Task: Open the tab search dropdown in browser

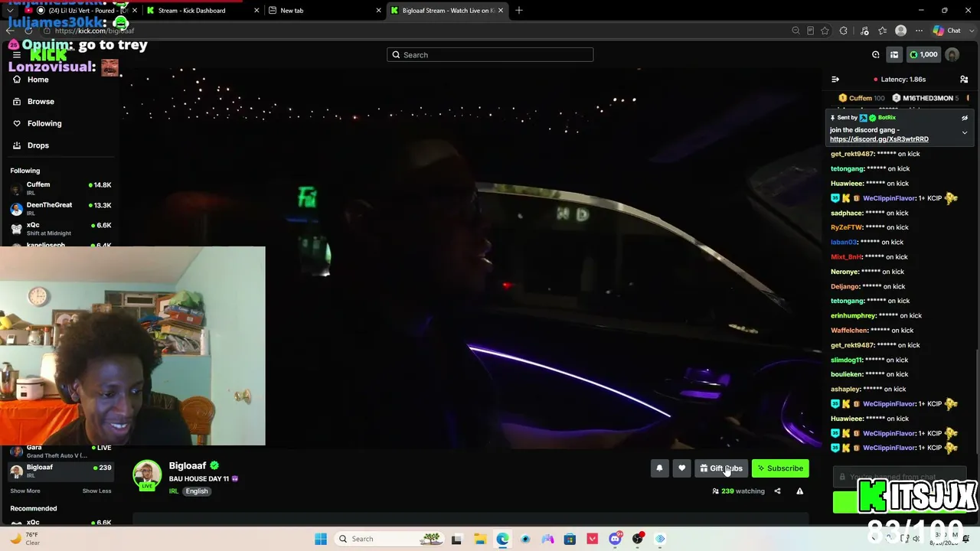Action: point(10,11)
